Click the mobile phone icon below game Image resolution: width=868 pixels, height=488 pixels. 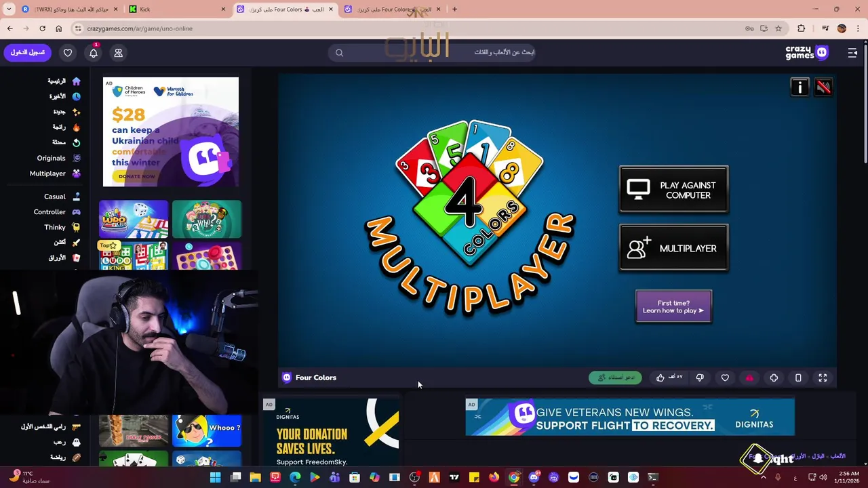pyautogui.click(x=798, y=378)
